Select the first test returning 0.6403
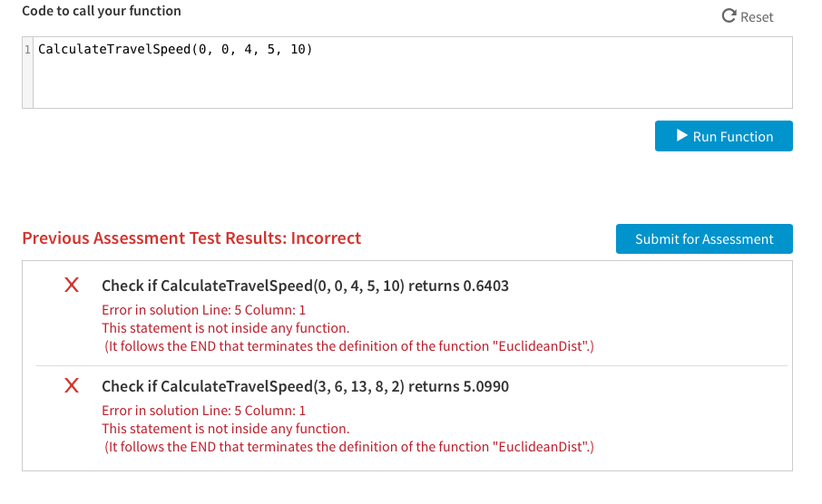 [305, 286]
